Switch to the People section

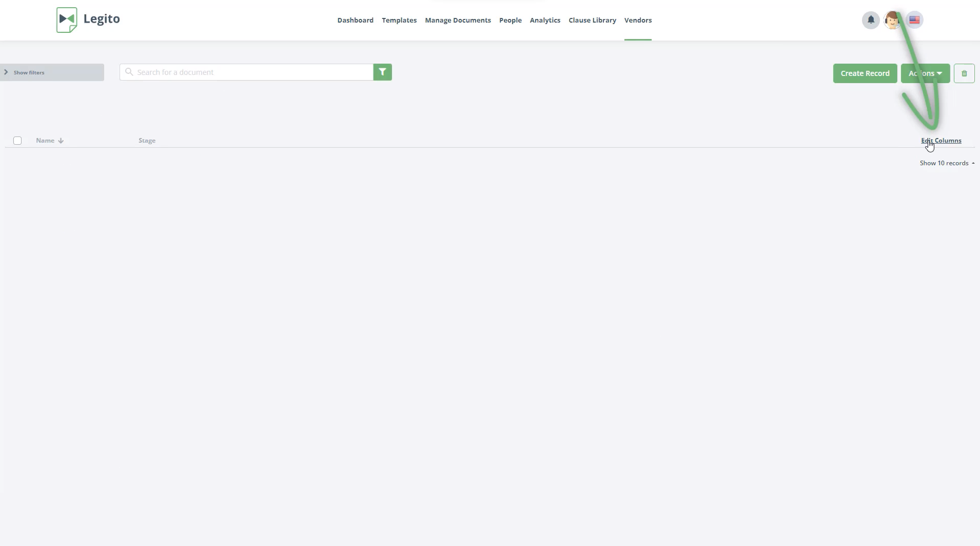(510, 21)
